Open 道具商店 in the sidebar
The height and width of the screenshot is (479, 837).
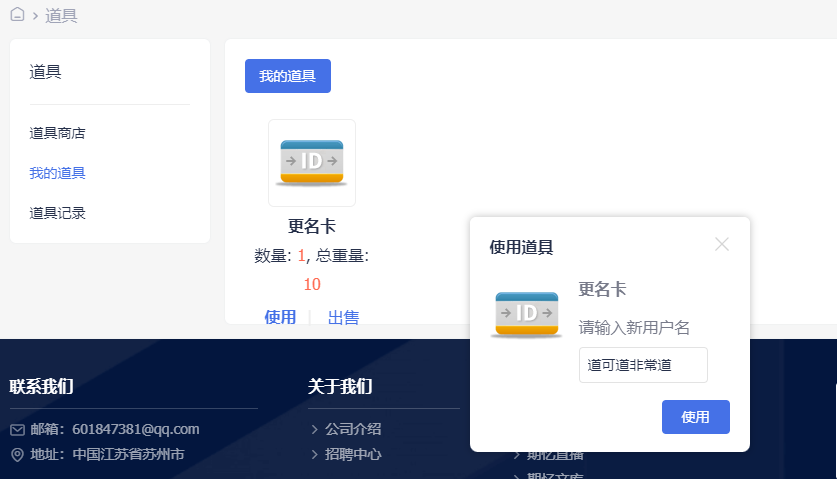click(64, 133)
